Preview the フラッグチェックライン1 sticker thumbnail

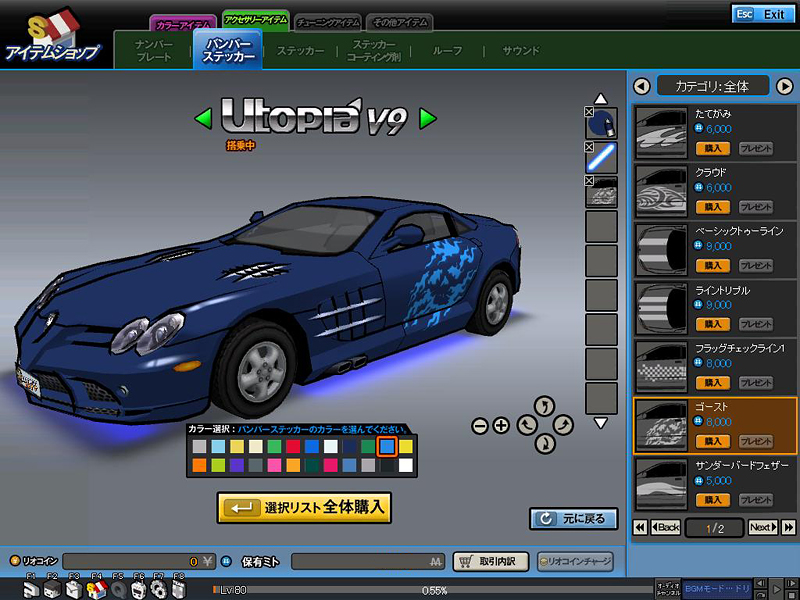pyautogui.click(x=662, y=367)
